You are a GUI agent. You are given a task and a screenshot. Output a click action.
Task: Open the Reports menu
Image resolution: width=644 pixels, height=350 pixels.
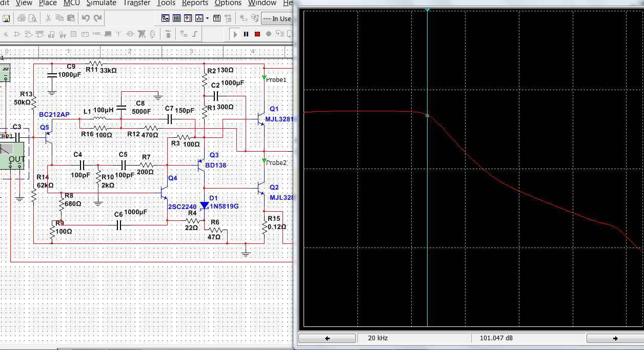[x=195, y=3]
